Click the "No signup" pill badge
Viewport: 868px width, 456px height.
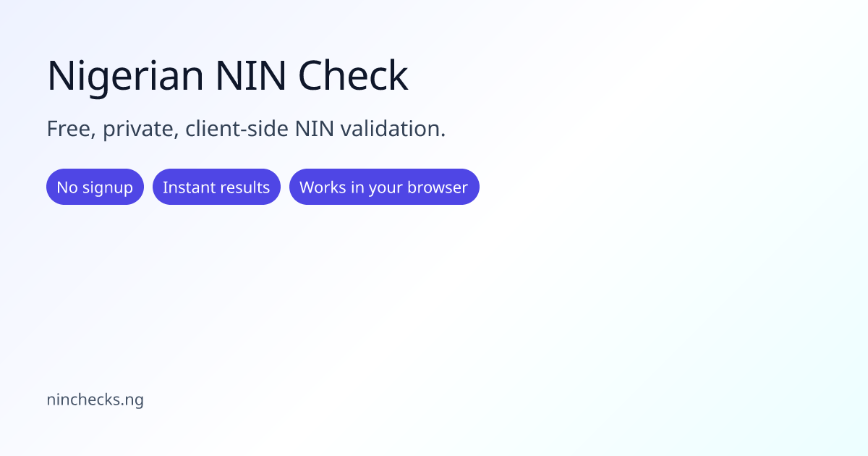95,187
